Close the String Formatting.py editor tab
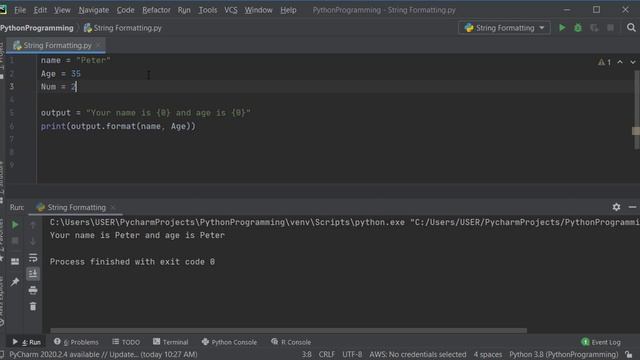Viewport: 640px width, 360px height. (x=98, y=45)
